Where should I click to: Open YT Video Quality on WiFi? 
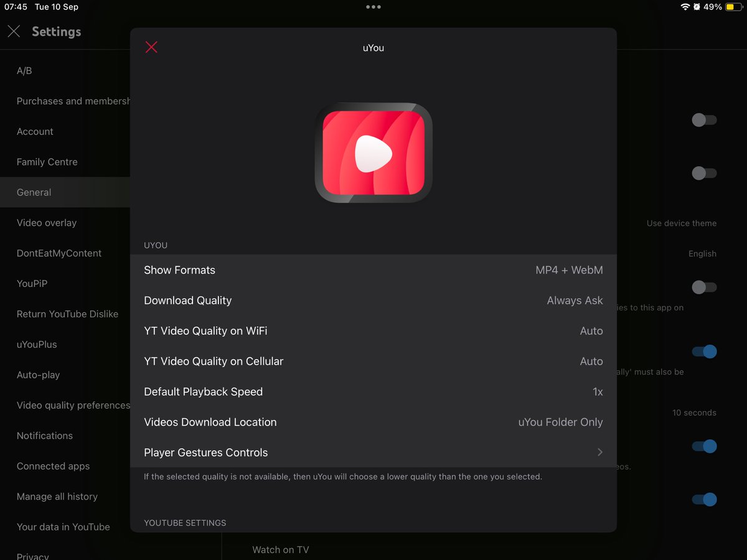pos(374,331)
